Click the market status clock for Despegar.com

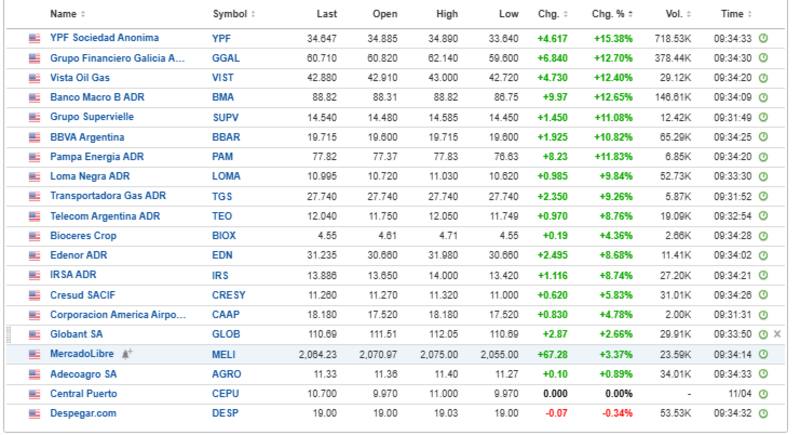(x=763, y=413)
